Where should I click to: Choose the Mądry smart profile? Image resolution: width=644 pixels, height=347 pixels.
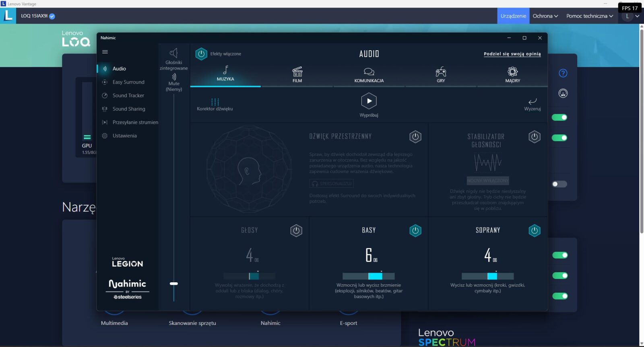point(512,74)
